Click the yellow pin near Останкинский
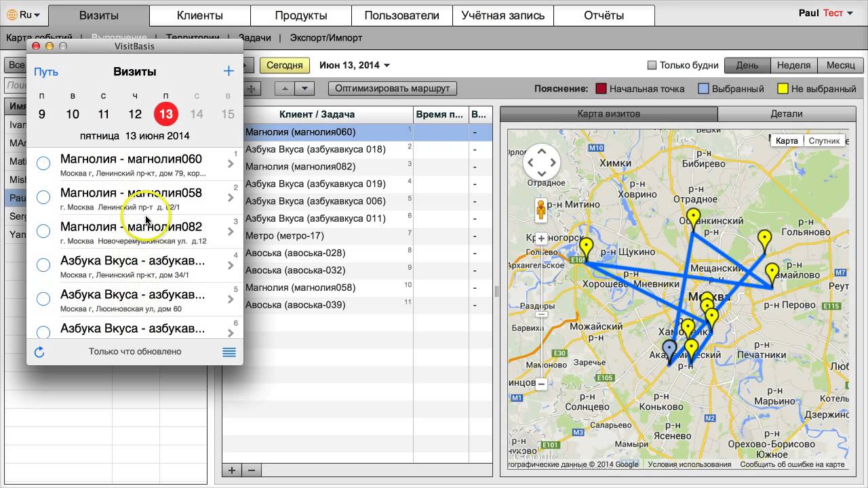Screen dimensions: 868x488 point(693,220)
